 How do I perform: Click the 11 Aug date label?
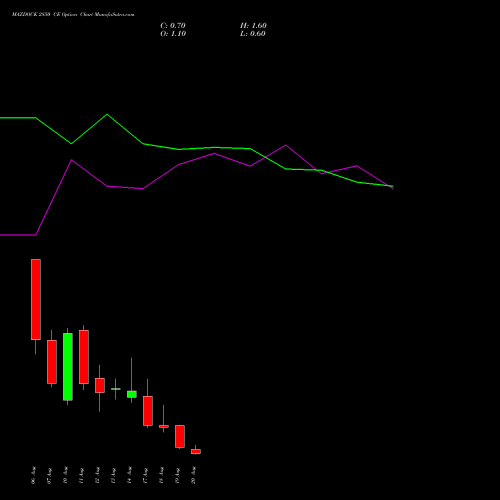(x=81, y=475)
